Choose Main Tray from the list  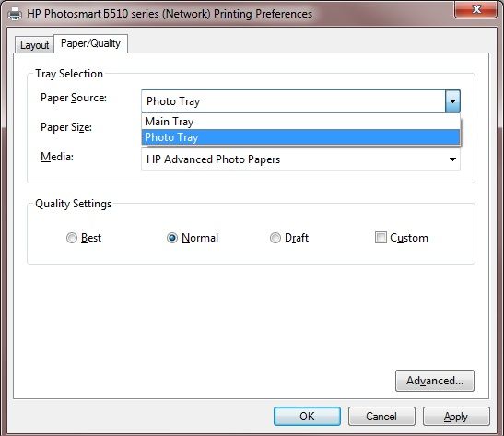point(300,122)
